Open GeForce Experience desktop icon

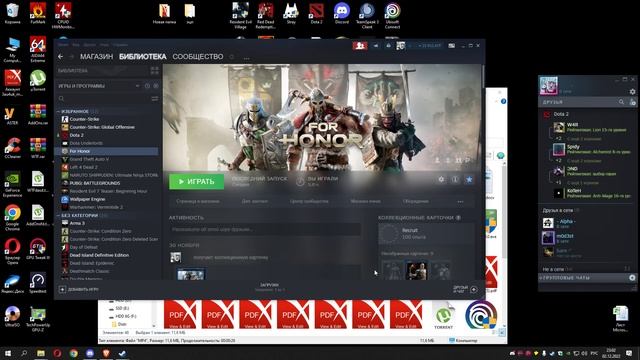[12, 184]
